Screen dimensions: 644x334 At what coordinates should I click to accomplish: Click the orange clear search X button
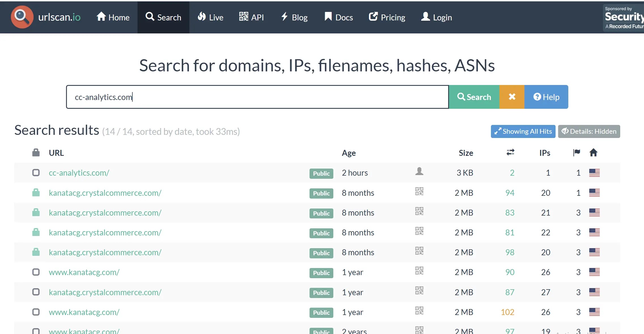point(512,97)
